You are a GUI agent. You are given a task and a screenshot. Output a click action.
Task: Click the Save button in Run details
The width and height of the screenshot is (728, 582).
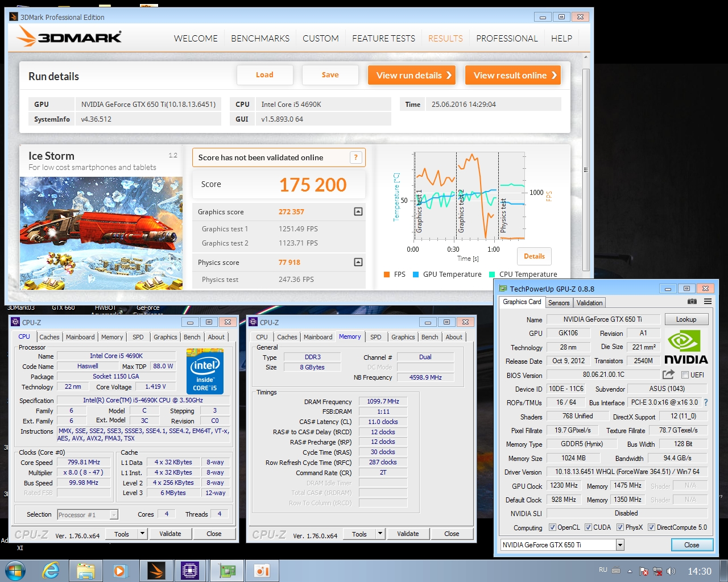(330, 75)
